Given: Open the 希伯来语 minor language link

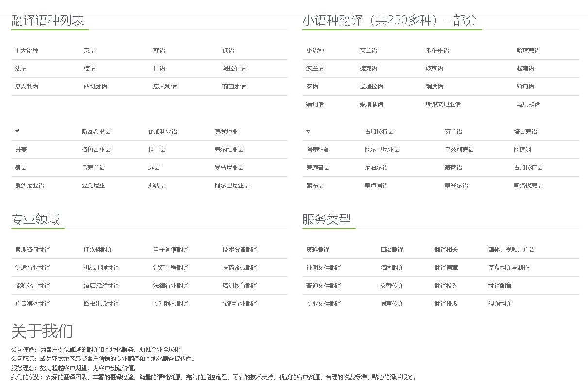Looking at the screenshot, I should click(x=437, y=51).
